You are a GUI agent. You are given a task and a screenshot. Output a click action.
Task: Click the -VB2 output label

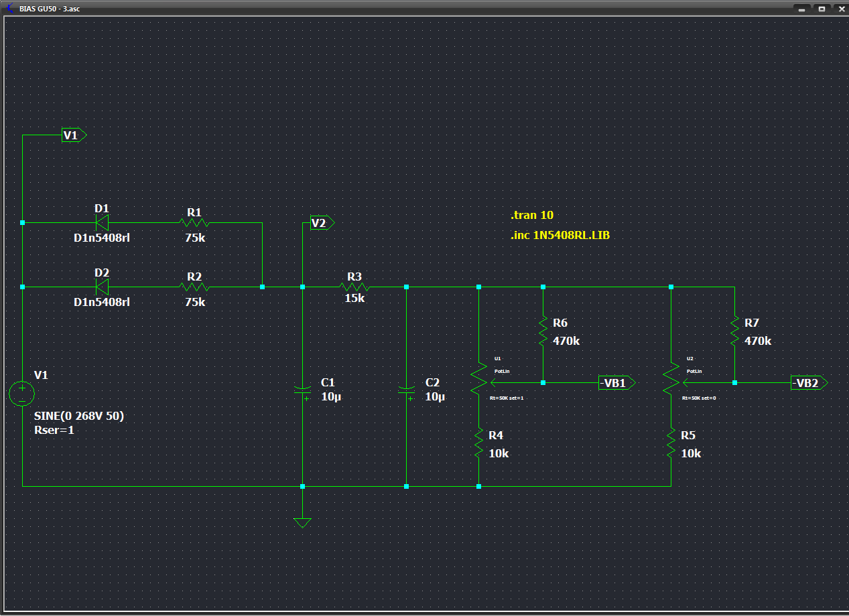[809, 383]
